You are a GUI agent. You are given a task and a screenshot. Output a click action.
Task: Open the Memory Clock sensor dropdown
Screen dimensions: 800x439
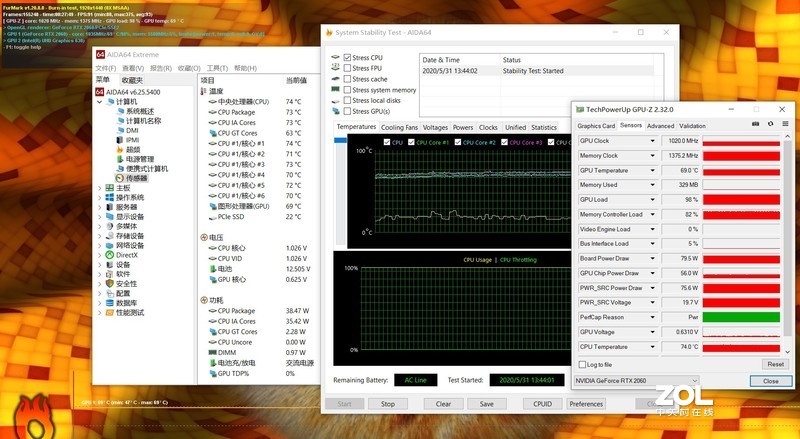click(652, 156)
